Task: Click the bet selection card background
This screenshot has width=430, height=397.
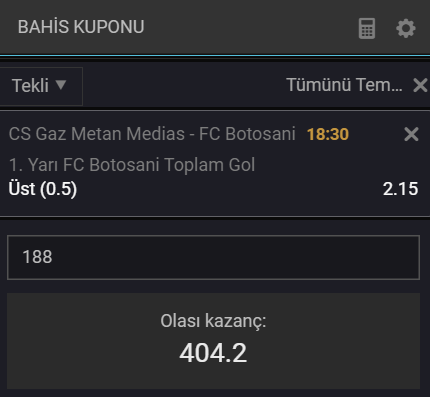Action: point(213,164)
